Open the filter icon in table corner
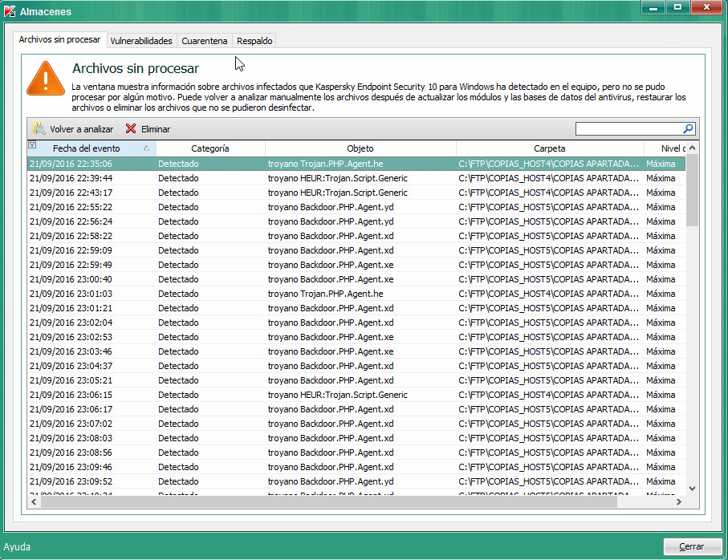This screenshot has width=728, height=560. coord(32,145)
